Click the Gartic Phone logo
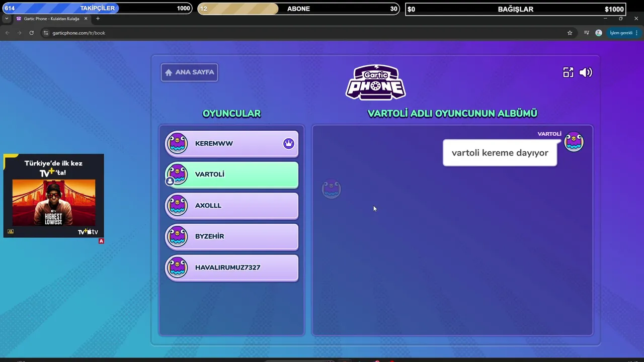This screenshot has width=644, height=362. pyautogui.click(x=375, y=82)
